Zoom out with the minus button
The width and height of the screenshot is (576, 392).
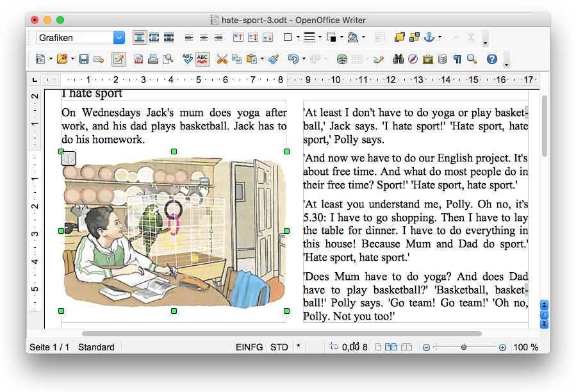426,347
